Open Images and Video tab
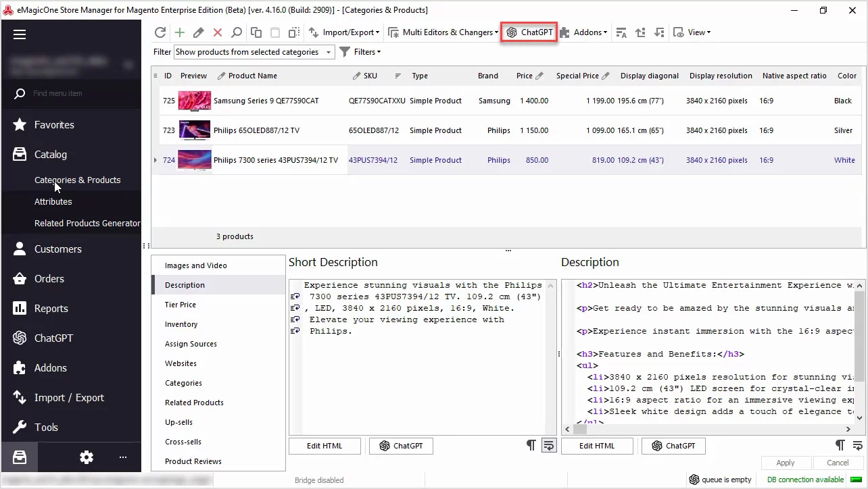Viewport: 868px width, 489px height. (218, 265)
